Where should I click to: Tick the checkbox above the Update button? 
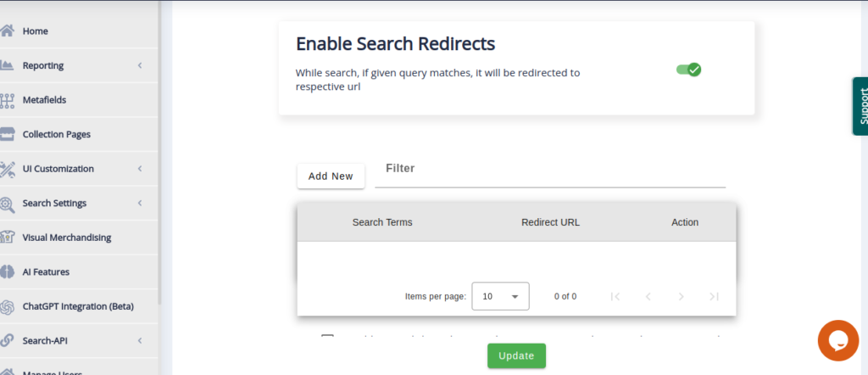click(327, 339)
